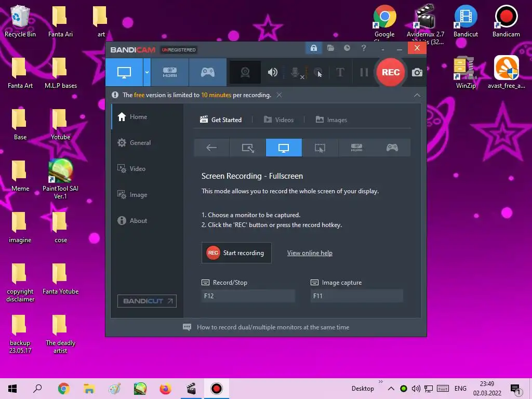Screen dimensions: 532x399
Task: Select the copyright disclaimer folder
Action: 20,282
